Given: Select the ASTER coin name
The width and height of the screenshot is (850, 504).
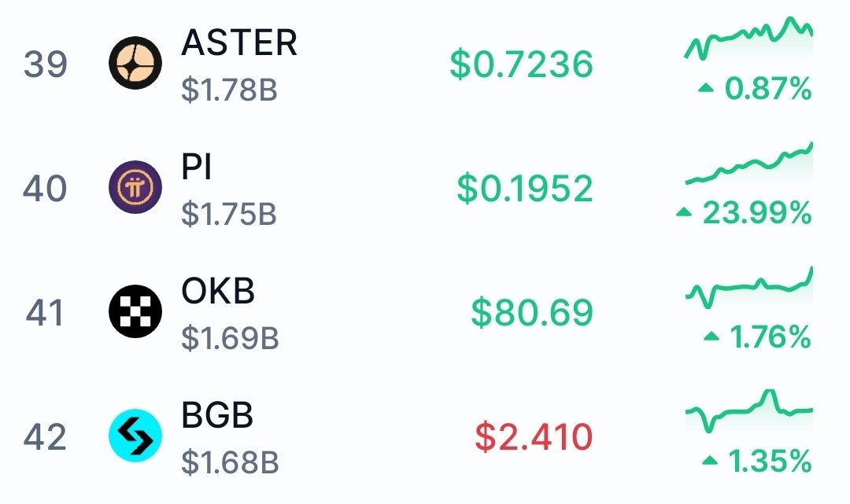Looking at the screenshot, I should (239, 42).
